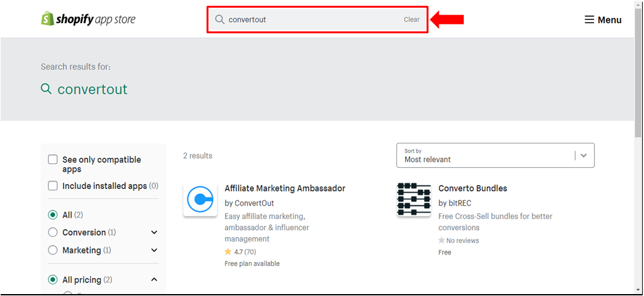Select the Conversion category radio button
This screenshot has width=644, height=296.
tap(53, 233)
